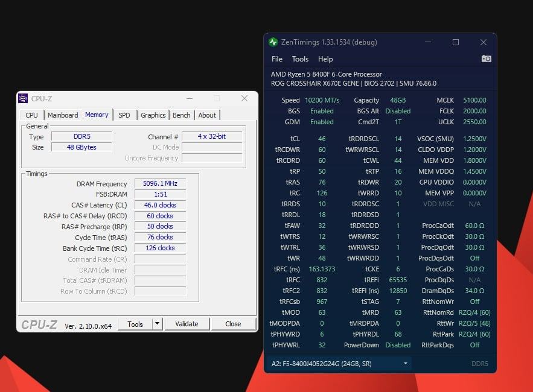This screenshot has height=392, width=533.
Task: Click the CLDO VDDP 1.2000V value
Action: pyautogui.click(x=474, y=150)
